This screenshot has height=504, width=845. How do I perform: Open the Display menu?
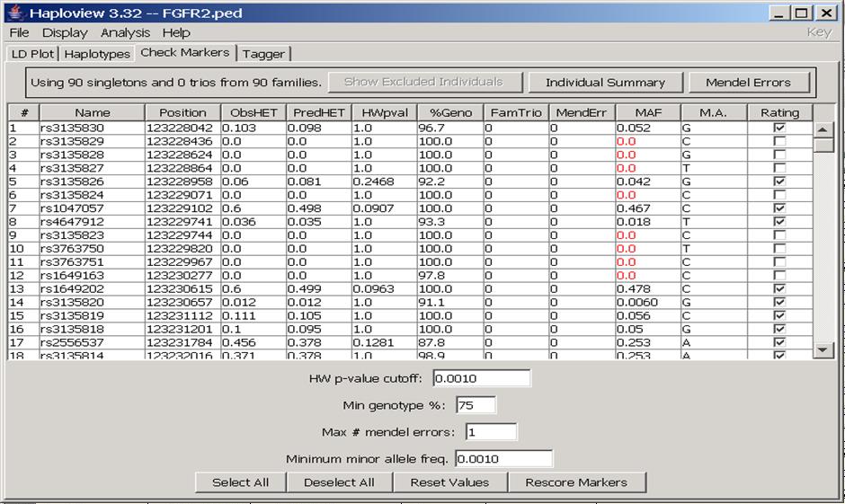coord(65,32)
